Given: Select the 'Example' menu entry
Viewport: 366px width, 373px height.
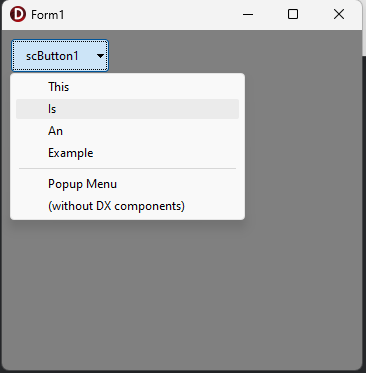Looking at the screenshot, I should click(127, 153).
